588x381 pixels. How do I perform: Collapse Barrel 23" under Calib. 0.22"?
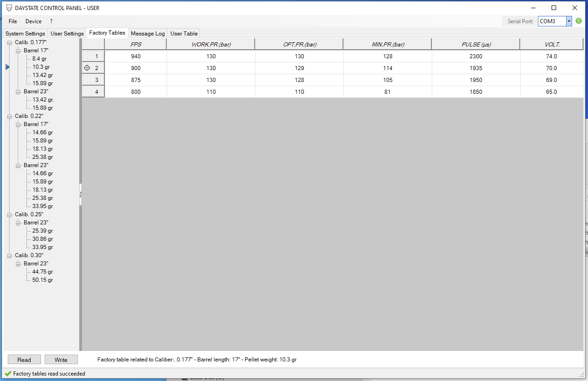tap(18, 165)
